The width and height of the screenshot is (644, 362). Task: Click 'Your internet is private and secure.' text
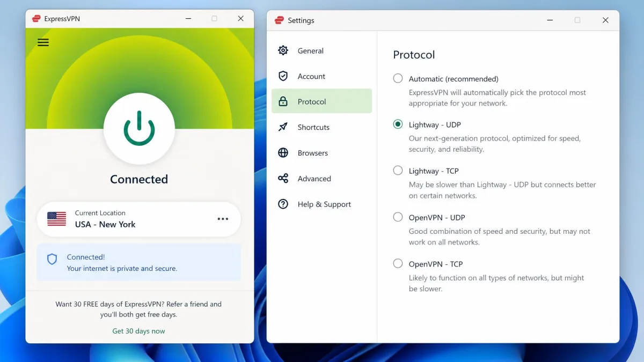[122, 268]
